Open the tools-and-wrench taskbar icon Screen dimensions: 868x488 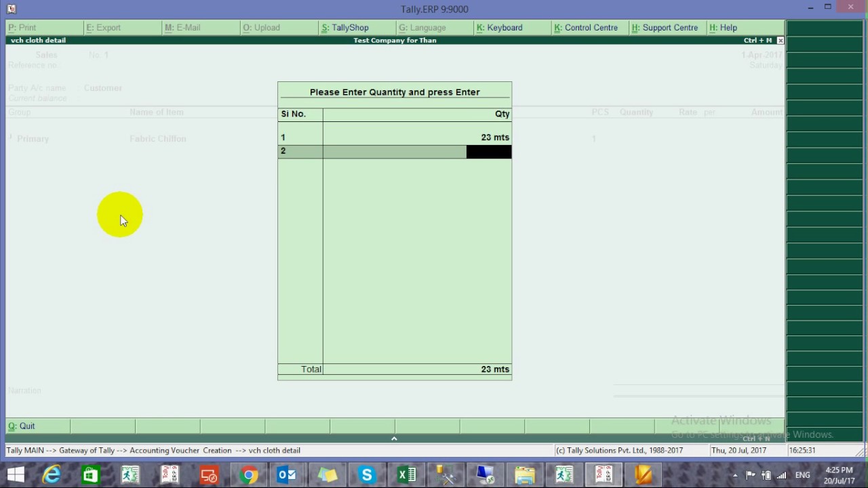(446, 475)
